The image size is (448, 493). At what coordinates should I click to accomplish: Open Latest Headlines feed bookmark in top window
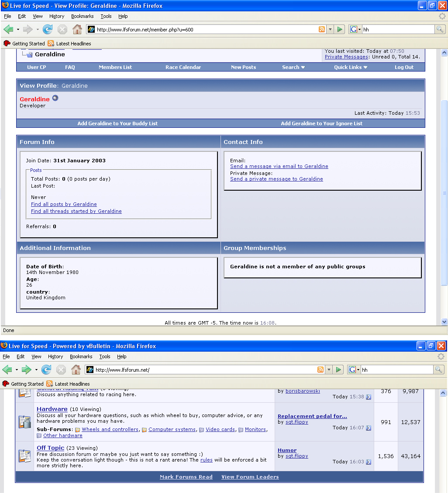tap(69, 44)
